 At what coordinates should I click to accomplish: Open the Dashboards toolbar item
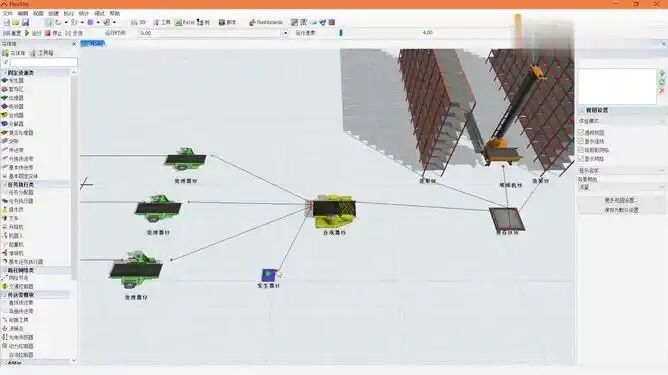click(265, 22)
